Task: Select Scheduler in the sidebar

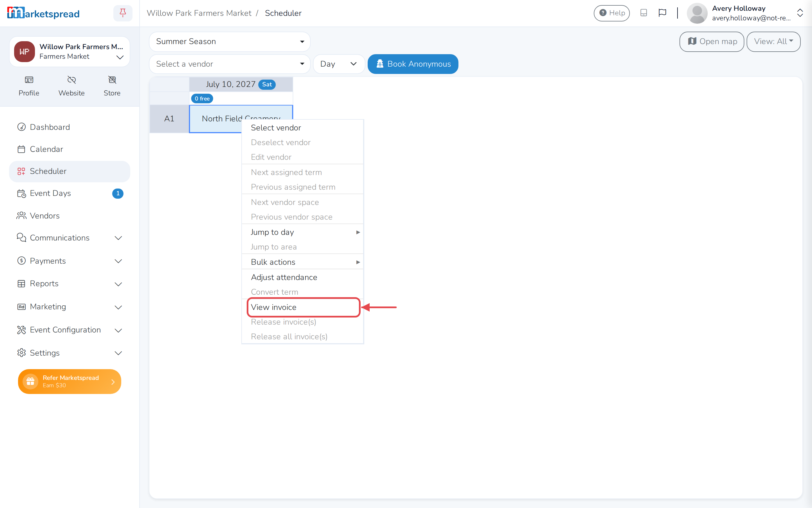Action: (x=69, y=171)
